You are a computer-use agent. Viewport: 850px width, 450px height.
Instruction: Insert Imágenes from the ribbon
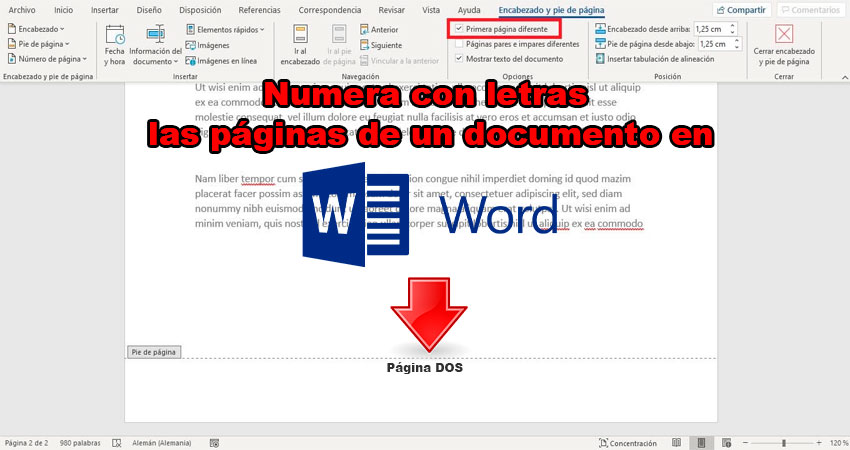pyautogui.click(x=213, y=45)
